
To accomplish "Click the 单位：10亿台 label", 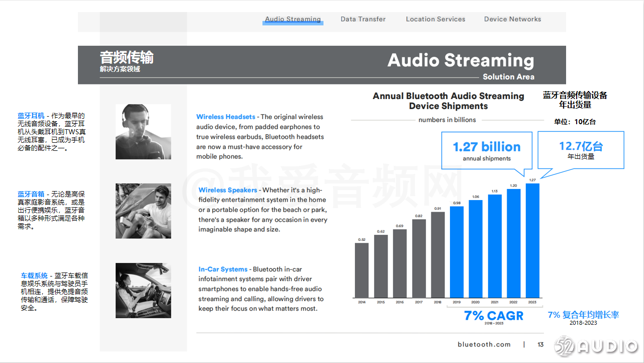I will pos(575,122).
